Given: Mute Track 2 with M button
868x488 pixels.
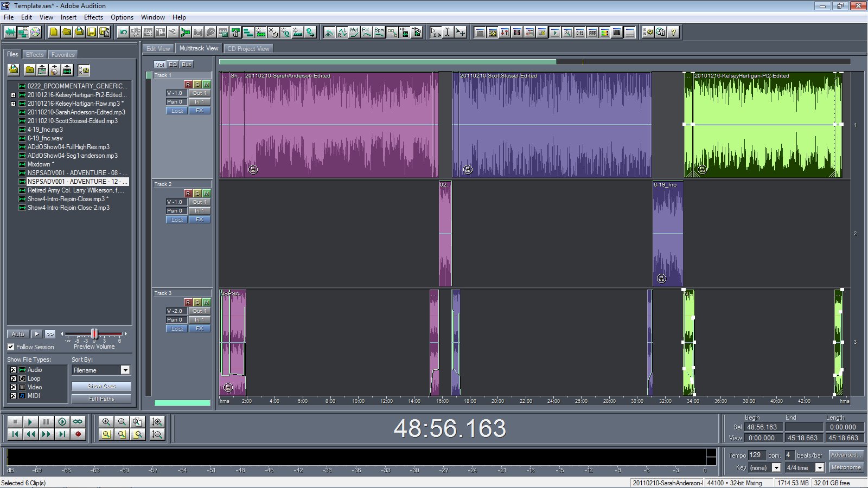Looking at the screenshot, I should click(206, 194).
